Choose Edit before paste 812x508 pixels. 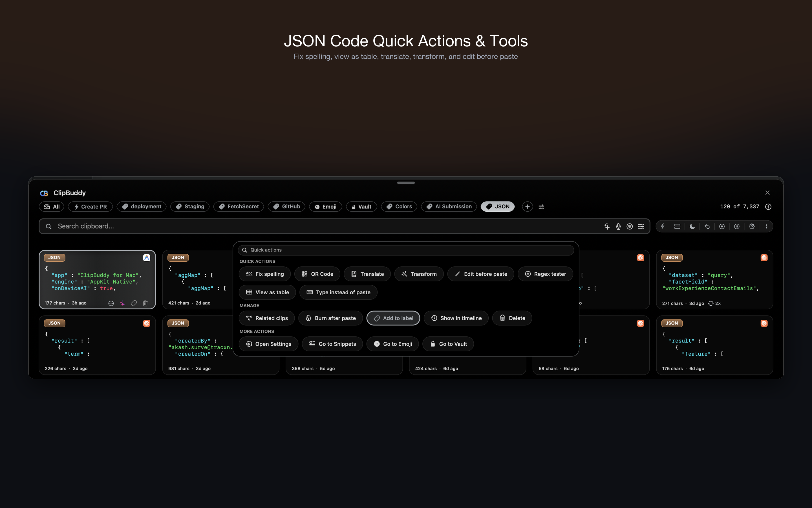point(480,274)
